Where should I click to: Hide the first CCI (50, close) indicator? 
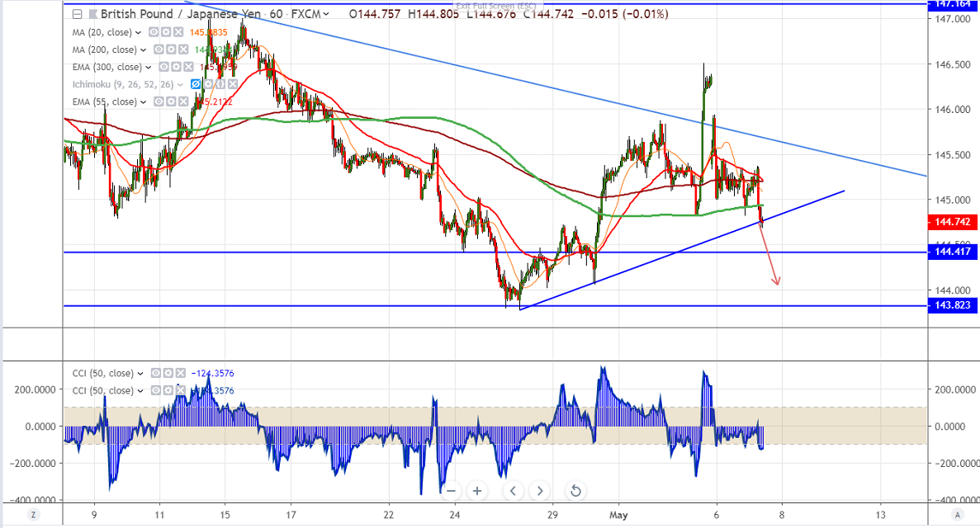pyautogui.click(x=155, y=373)
